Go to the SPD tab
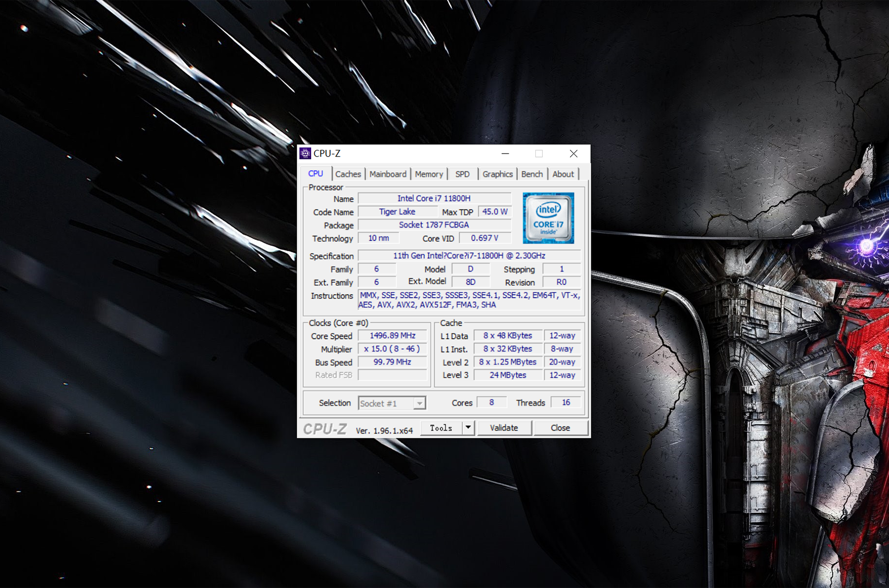Image resolution: width=889 pixels, height=588 pixels. [462, 174]
